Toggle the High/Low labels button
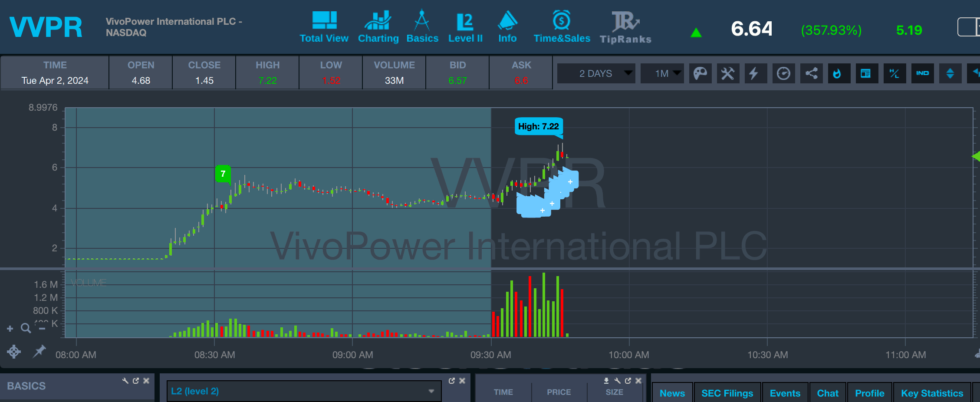Viewport: 980px width, 402px height. (x=894, y=73)
